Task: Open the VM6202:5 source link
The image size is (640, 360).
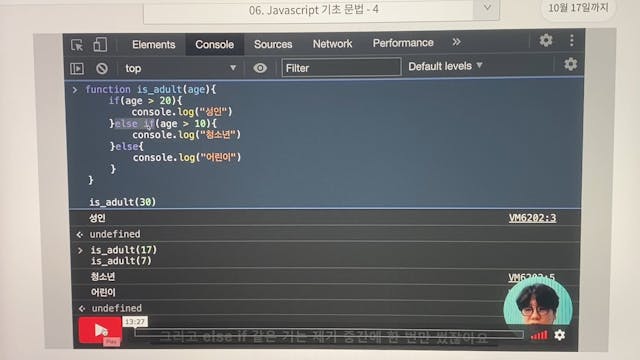Action: [x=531, y=278]
